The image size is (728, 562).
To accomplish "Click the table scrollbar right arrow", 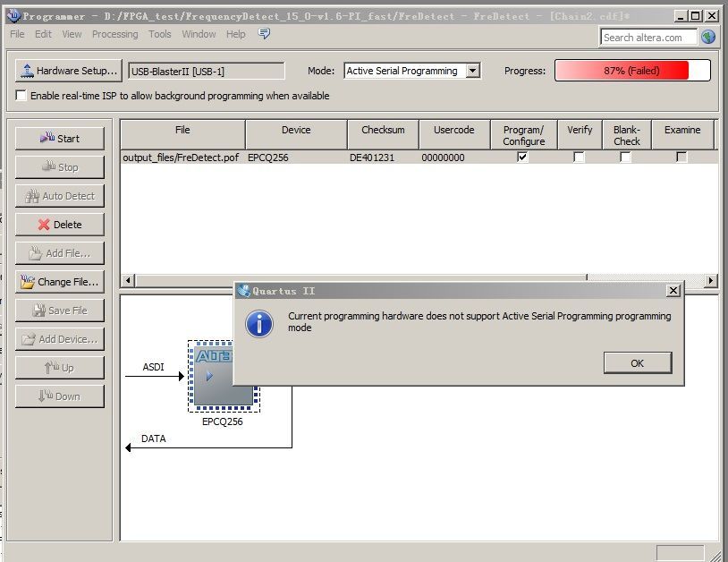I will click(x=711, y=280).
